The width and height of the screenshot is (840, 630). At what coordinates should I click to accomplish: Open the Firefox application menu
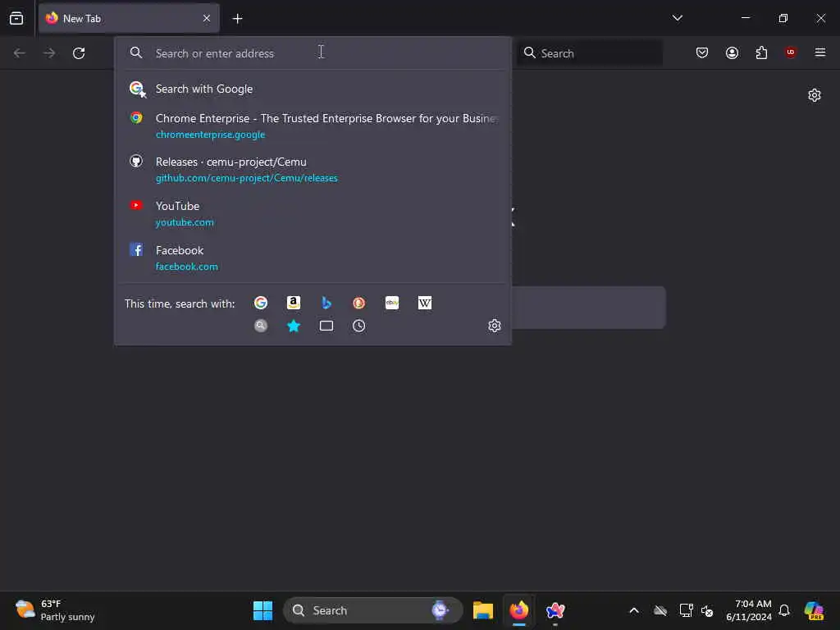pos(819,52)
